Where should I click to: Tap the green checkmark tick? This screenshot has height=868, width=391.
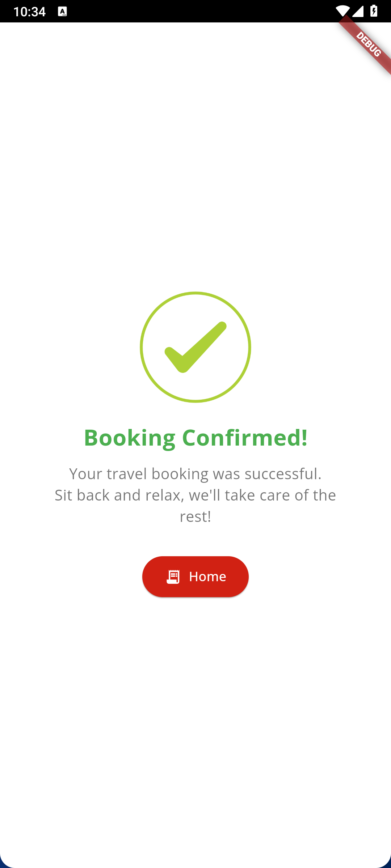click(x=195, y=347)
